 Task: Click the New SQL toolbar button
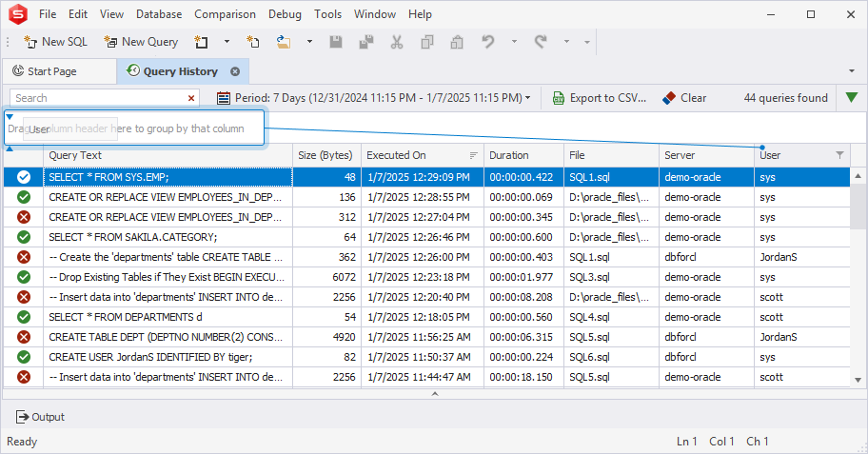coord(55,42)
